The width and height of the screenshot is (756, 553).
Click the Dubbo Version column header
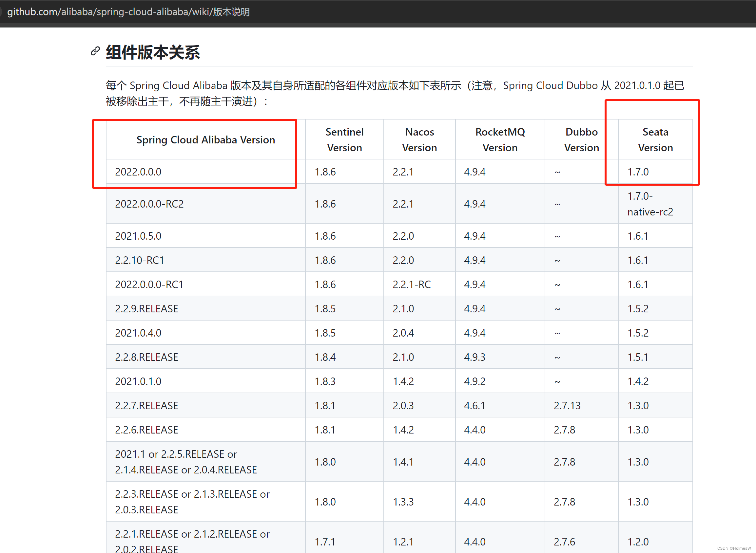(581, 139)
